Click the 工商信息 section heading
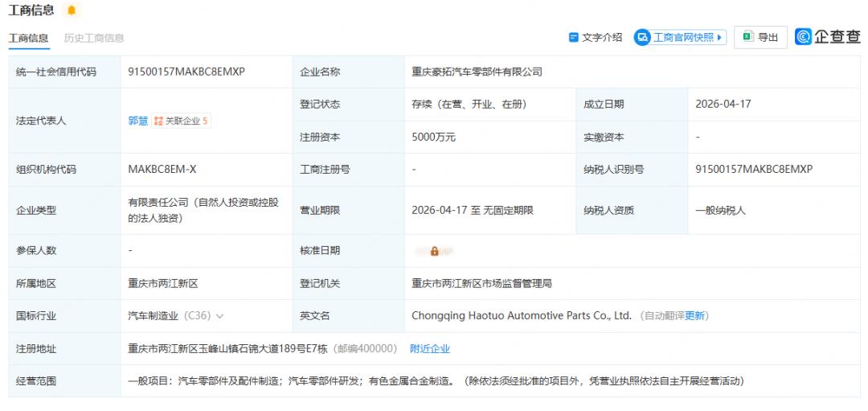This screenshot has width=868, height=411. 31,10
